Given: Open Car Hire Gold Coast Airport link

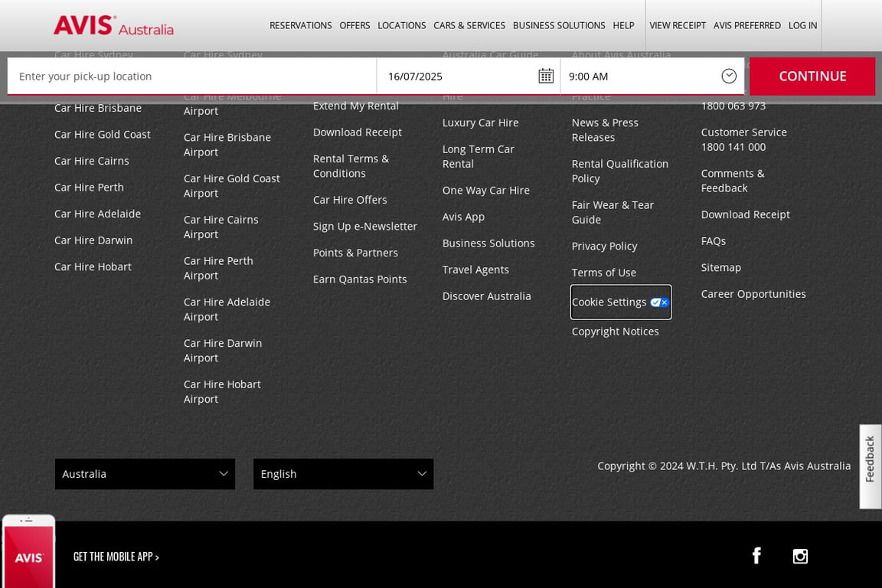Looking at the screenshot, I should 232,186.
